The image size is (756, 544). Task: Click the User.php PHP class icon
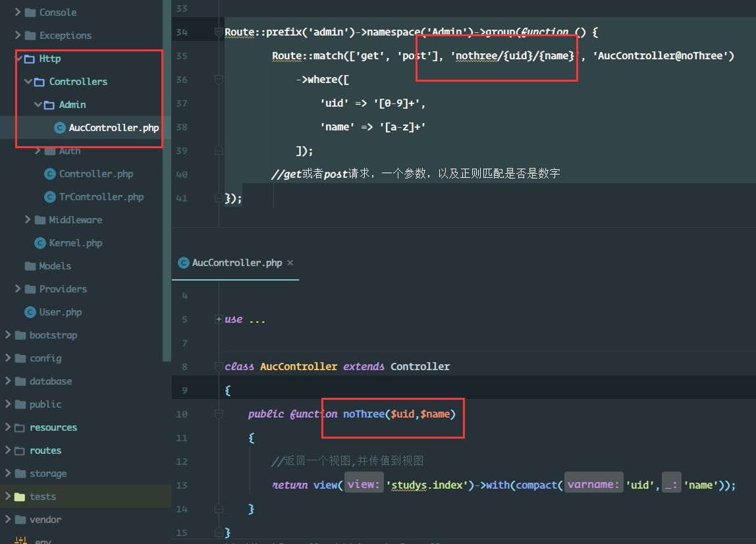30,312
